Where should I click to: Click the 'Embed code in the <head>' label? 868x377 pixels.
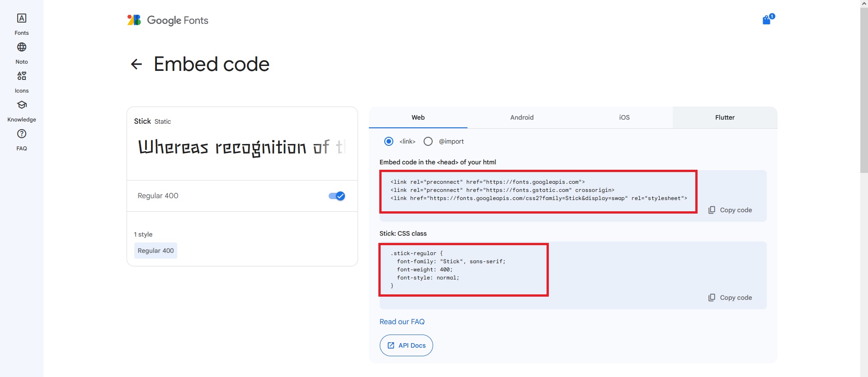click(x=438, y=162)
